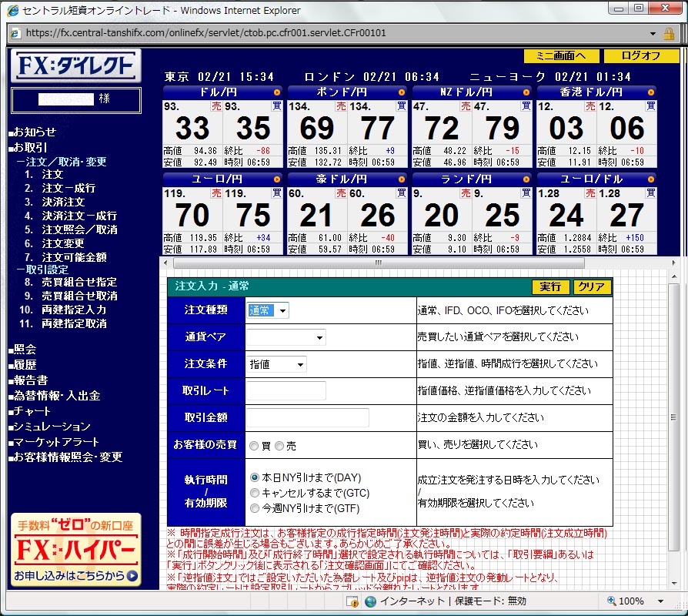
Task: Click the orange icon on ユーロ/円 panel header
Action: [x=276, y=179]
